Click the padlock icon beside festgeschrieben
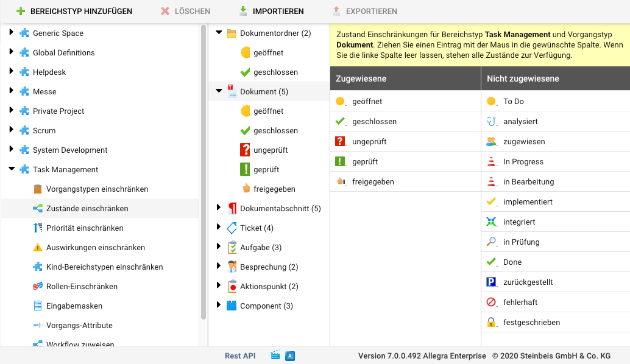The height and width of the screenshot is (364, 630). click(x=492, y=322)
